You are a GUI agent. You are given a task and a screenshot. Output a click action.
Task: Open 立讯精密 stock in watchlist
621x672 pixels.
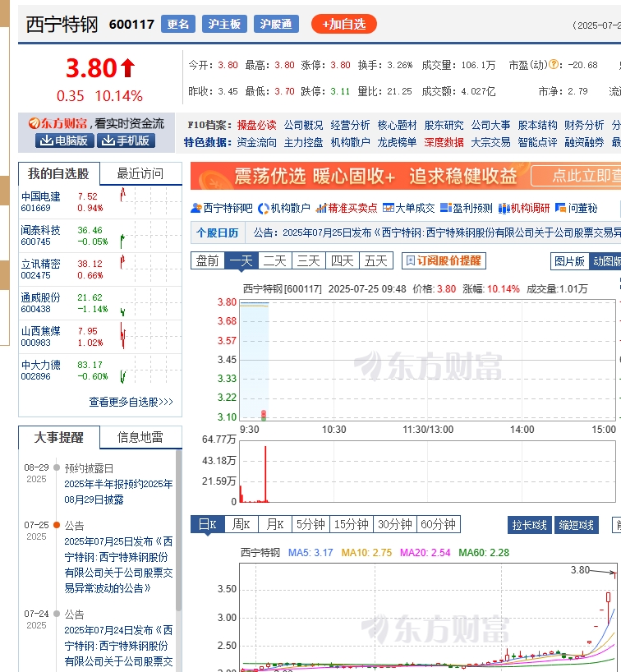coord(41,264)
